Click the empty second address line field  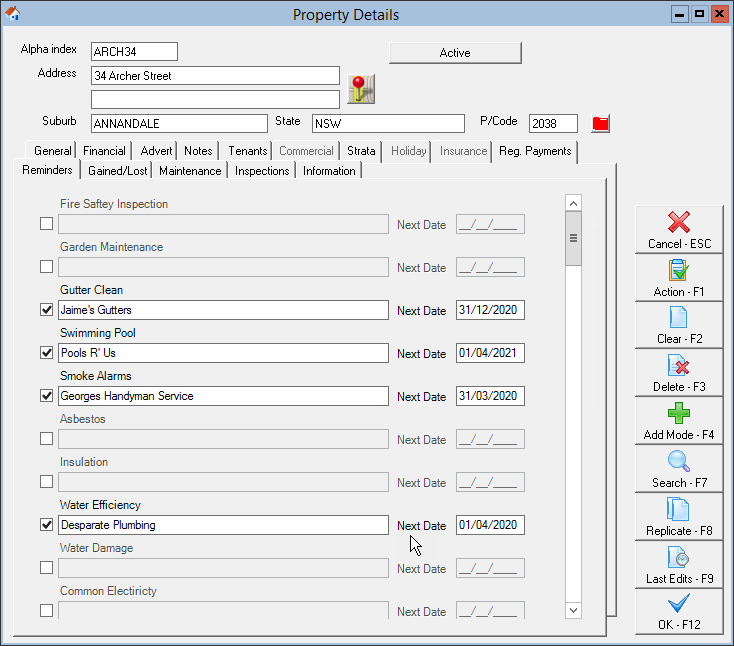click(215, 100)
